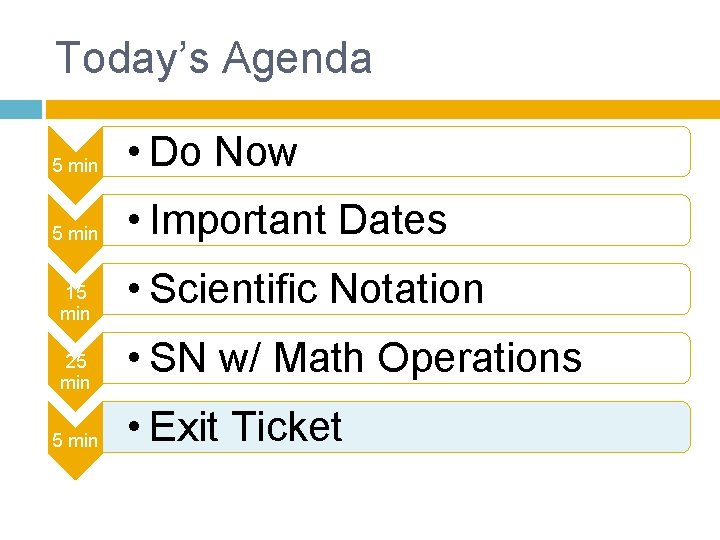This screenshot has height=540, width=720.
Task: Click the highlighted "Exit Ticket" item
Action: (245, 427)
